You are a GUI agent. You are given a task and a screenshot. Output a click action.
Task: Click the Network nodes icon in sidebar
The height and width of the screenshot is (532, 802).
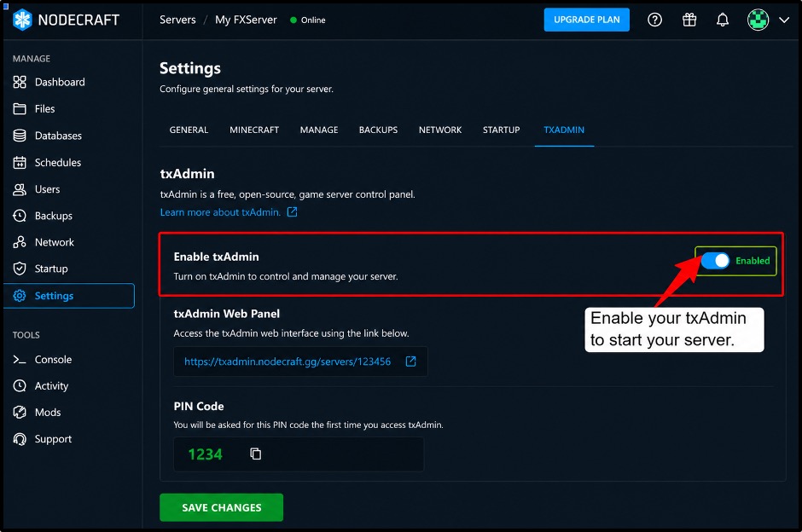(x=20, y=242)
